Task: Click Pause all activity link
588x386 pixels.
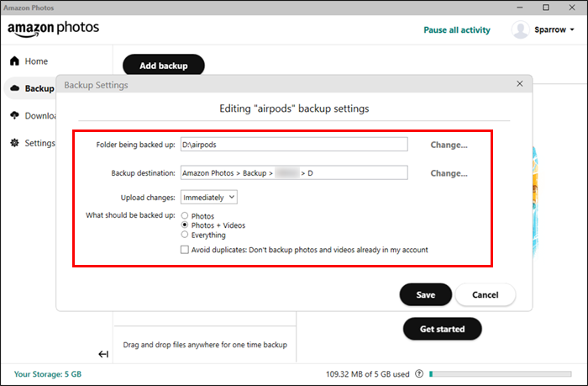Action: pos(457,30)
